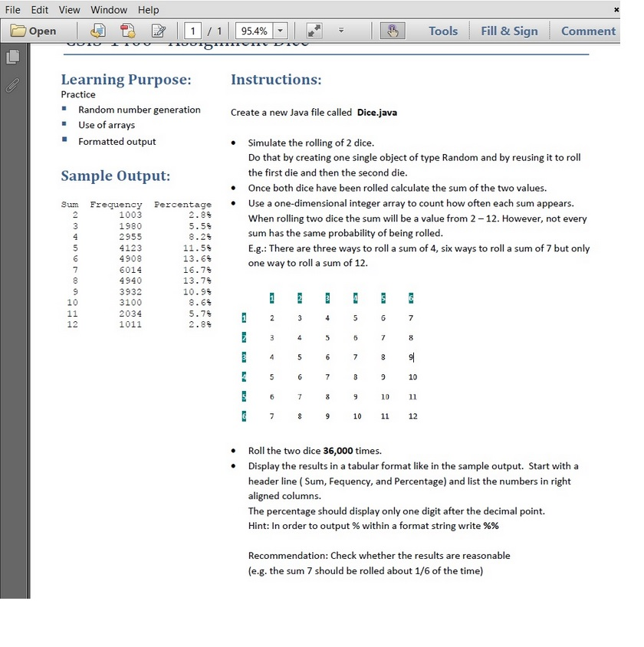Click the frequency value 3932
Image resolution: width=644 pixels, height=647 pixels.
click(130, 292)
